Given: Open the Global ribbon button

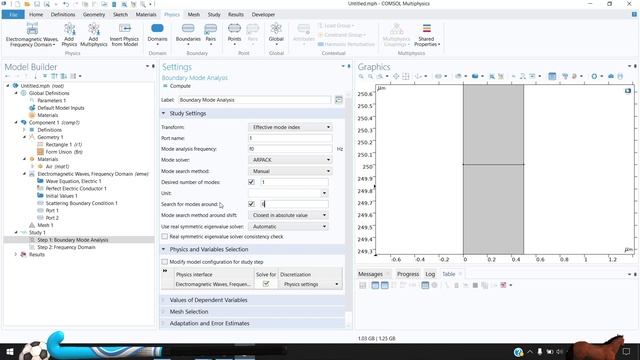Looking at the screenshot, I should coord(276,34).
